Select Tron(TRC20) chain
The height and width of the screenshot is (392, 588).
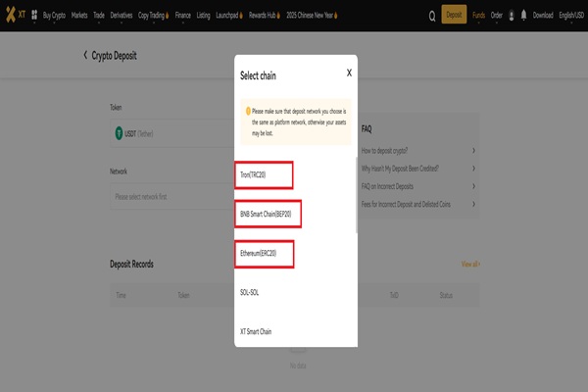pos(264,174)
